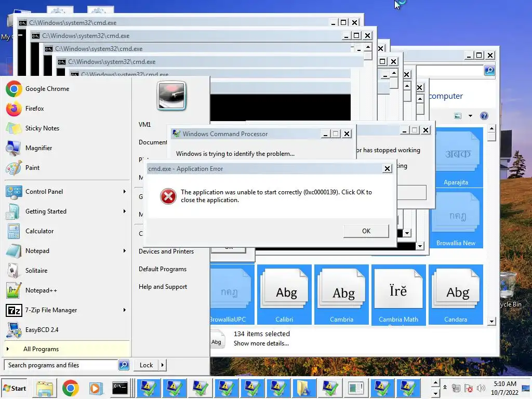The width and height of the screenshot is (532, 399).
Task: Click Show more details link in the Fonts window
Action: click(261, 343)
